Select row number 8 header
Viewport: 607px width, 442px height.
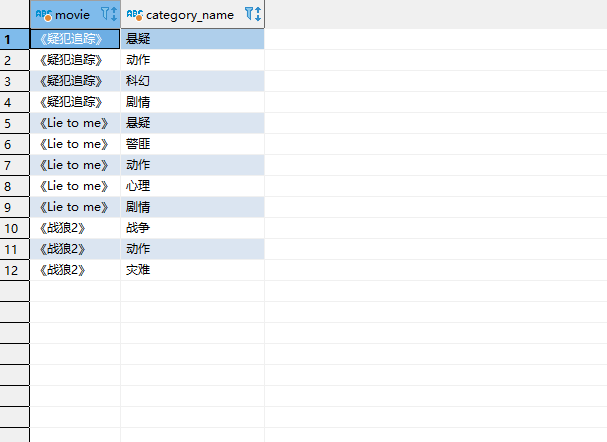coord(15,186)
